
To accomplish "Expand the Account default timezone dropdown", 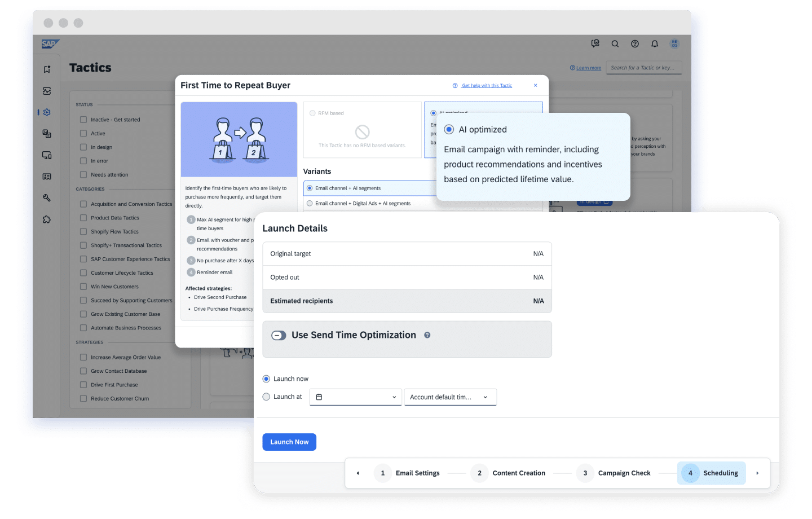I will click(x=450, y=397).
